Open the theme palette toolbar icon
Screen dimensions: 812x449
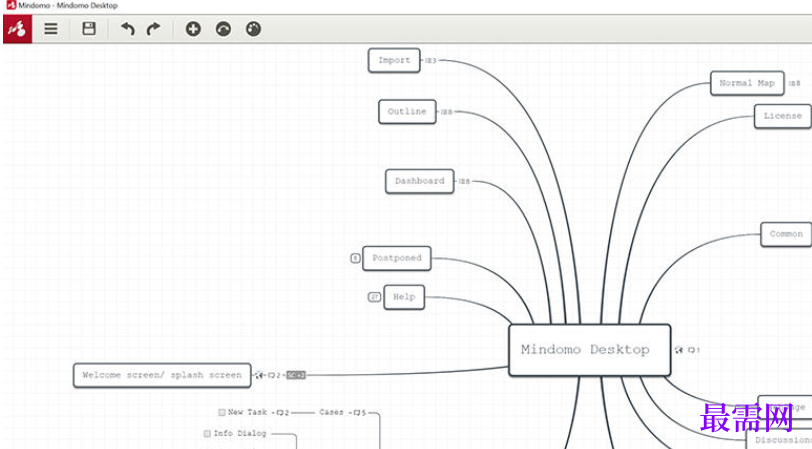tap(253, 29)
